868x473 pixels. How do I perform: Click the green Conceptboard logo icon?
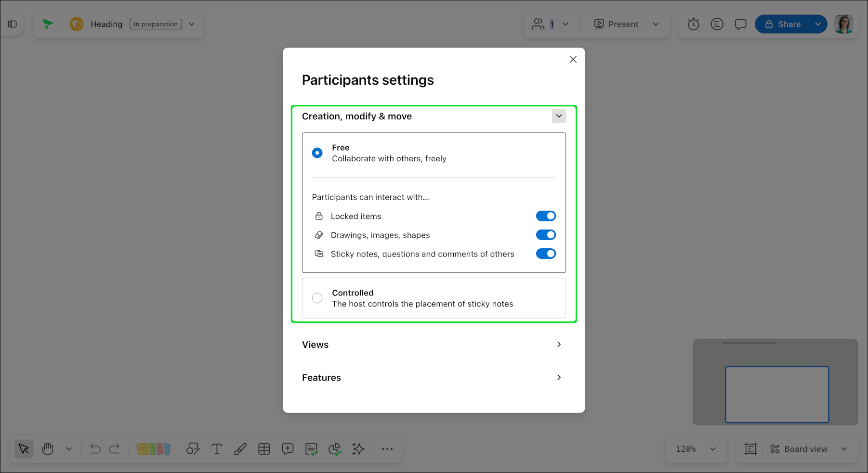tap(48, 24)
